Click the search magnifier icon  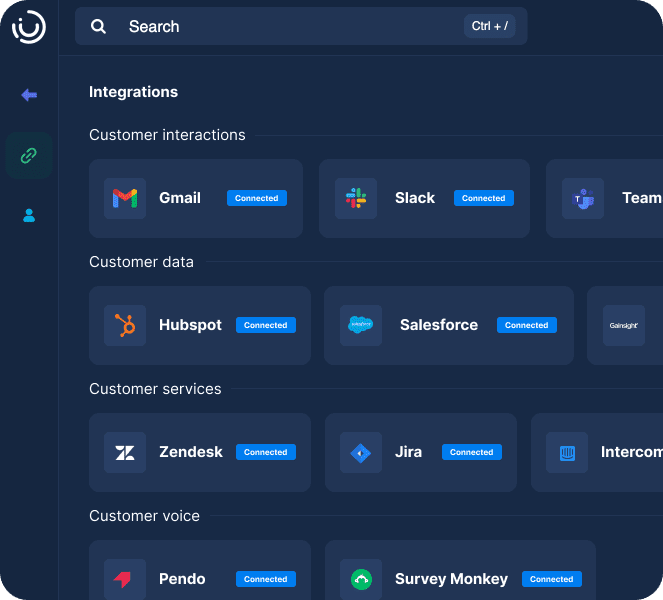[98, 27]
